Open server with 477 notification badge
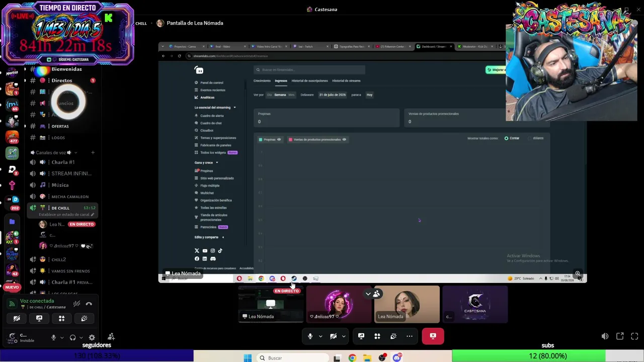This screenshot has height=362, width=644. [x=12, y=137]
